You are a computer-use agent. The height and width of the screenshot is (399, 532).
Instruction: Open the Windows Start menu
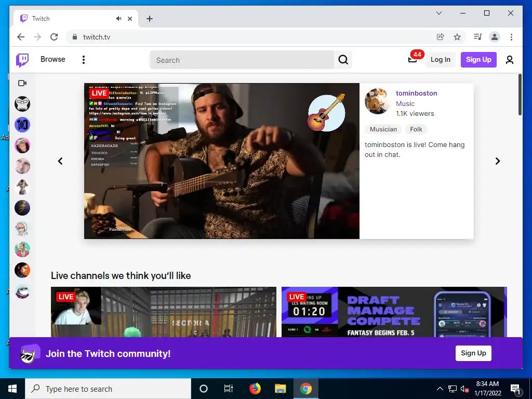[x=12, y=389]
